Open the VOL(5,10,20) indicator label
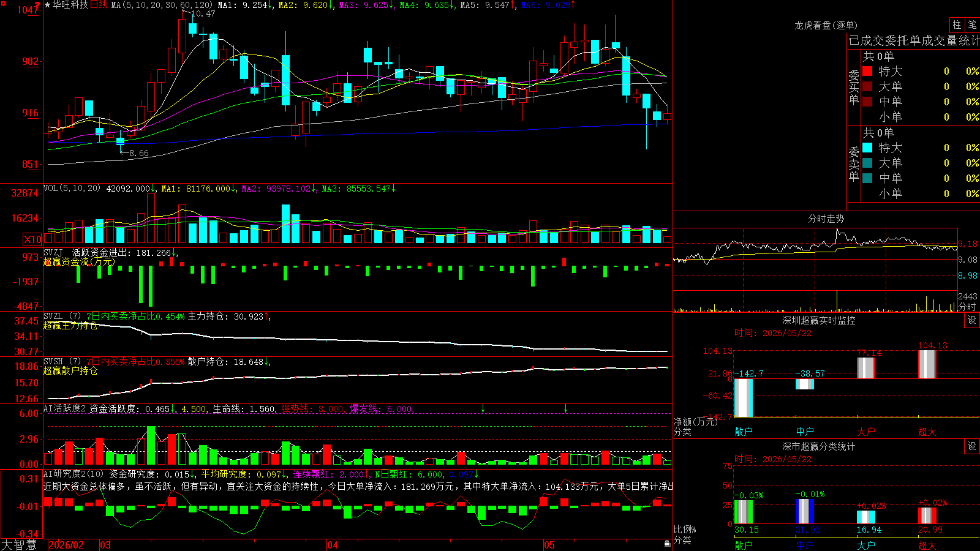 72,188
